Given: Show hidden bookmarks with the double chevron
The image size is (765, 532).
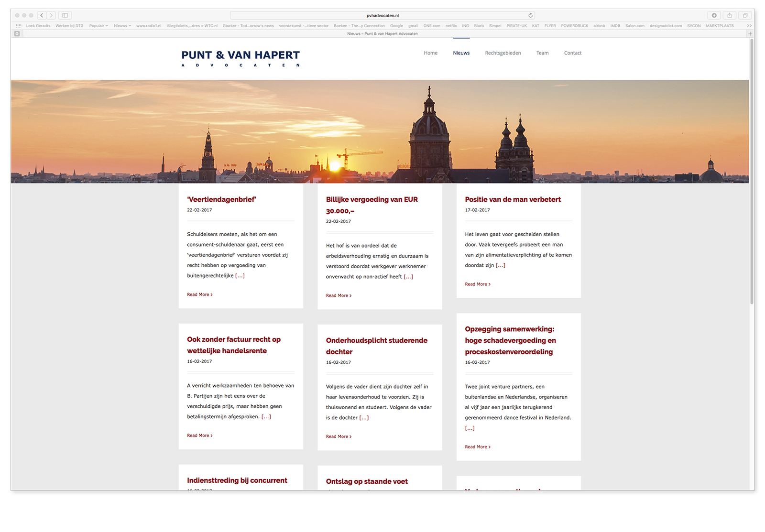Looking at the screenshot, I should [749, 26].
